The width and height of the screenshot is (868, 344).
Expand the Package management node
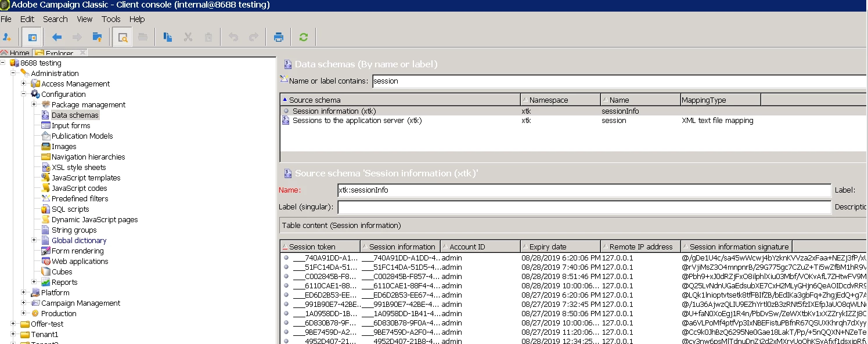pos(34,104)
